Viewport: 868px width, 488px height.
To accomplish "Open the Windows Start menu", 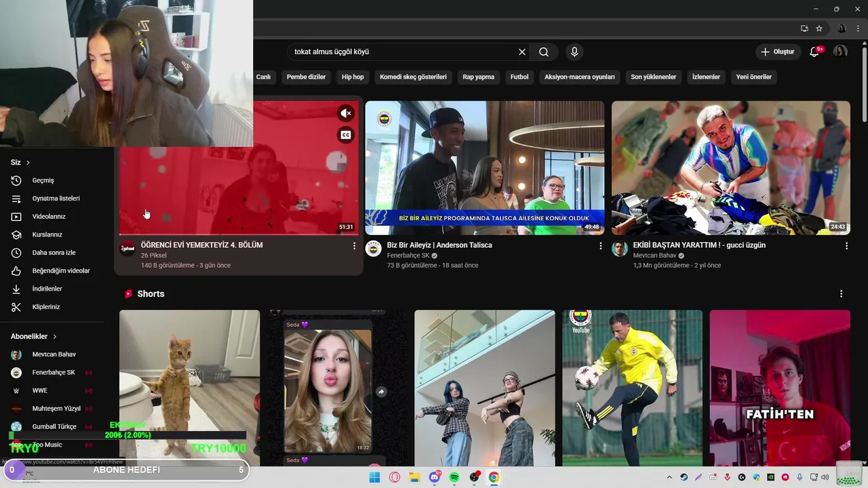I will (374, 477).
